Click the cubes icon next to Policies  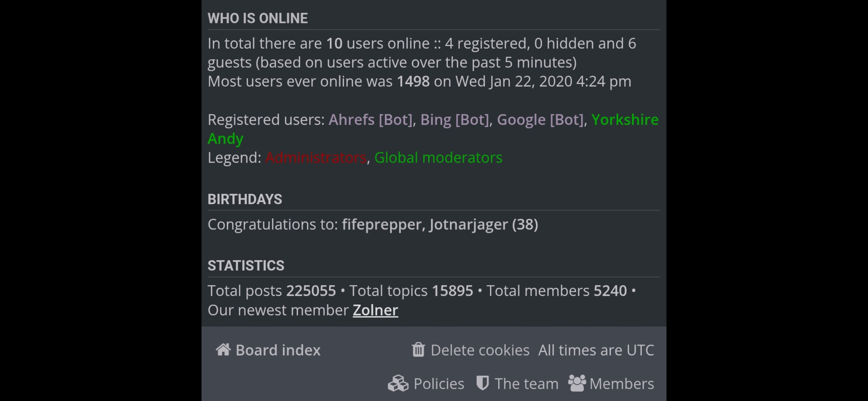click(398, 384)
